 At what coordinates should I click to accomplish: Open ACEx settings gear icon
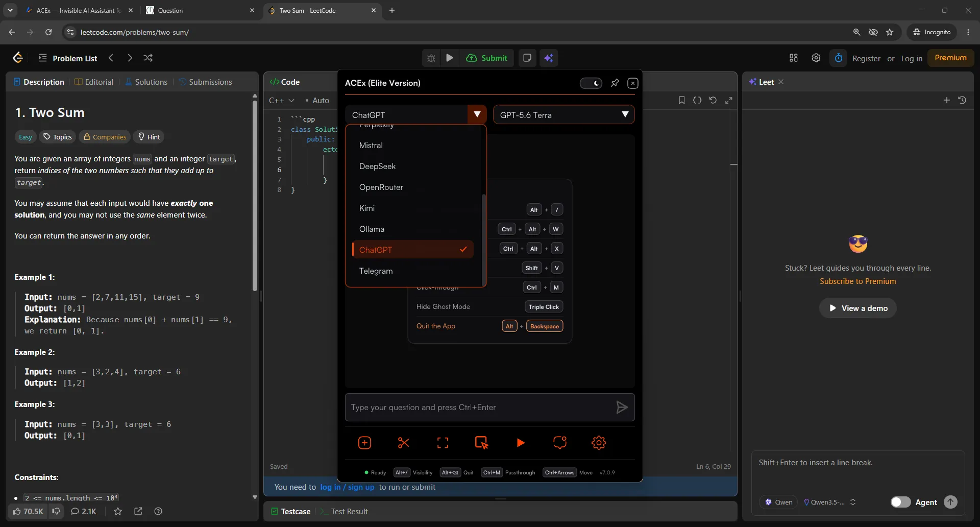599,443
